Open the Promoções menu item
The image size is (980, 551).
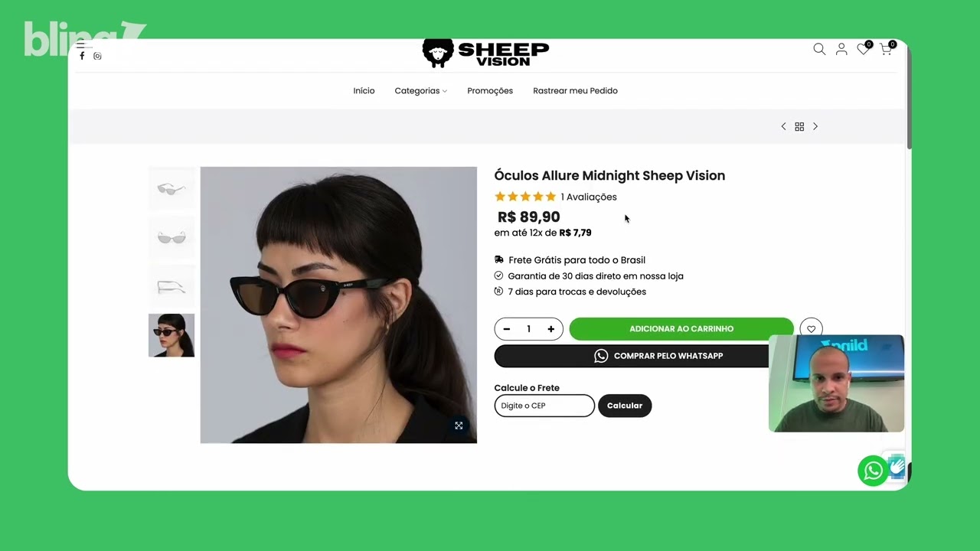(x=490, y=90)
